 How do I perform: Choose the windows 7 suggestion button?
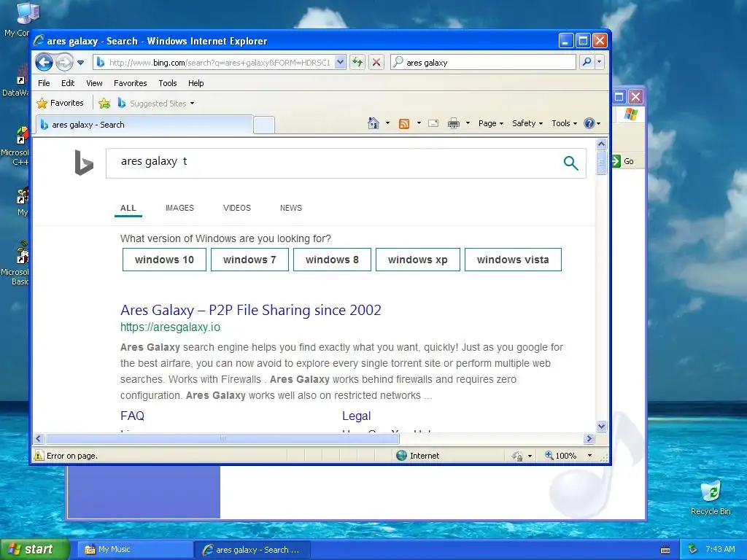(249, 260)
